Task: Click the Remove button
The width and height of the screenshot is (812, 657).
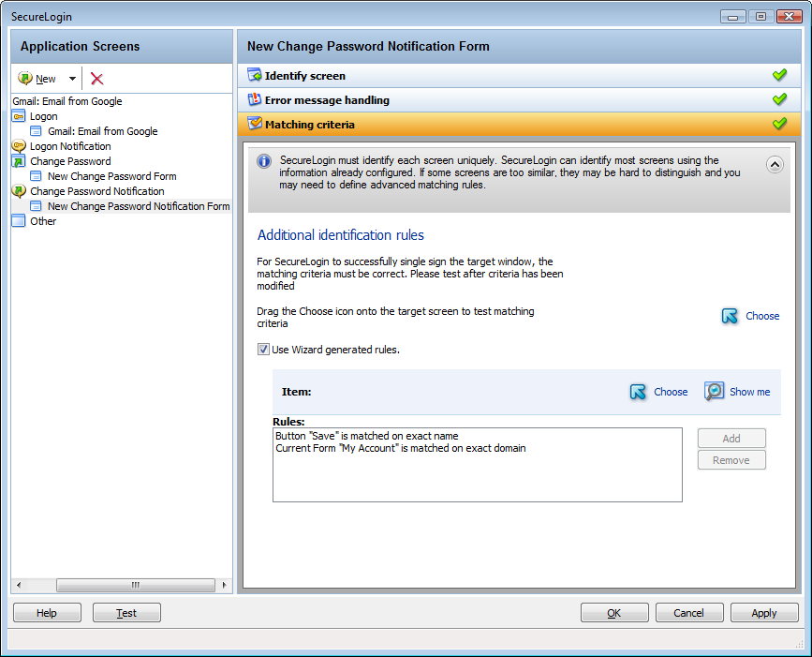Action: tap(731, 460)
